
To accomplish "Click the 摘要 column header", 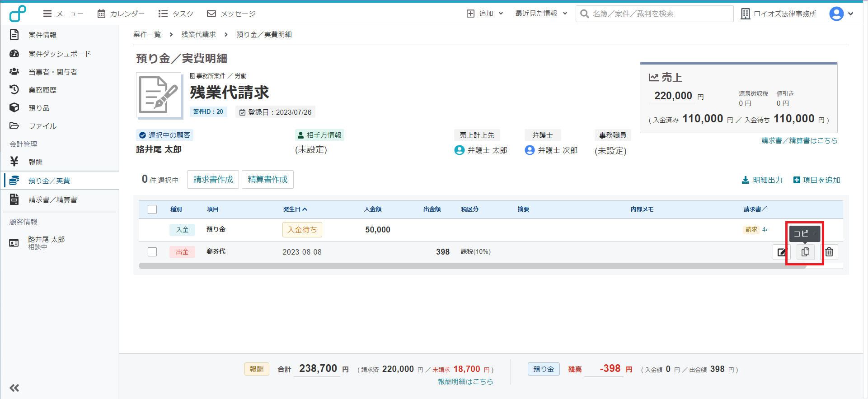I will (524, 209).
